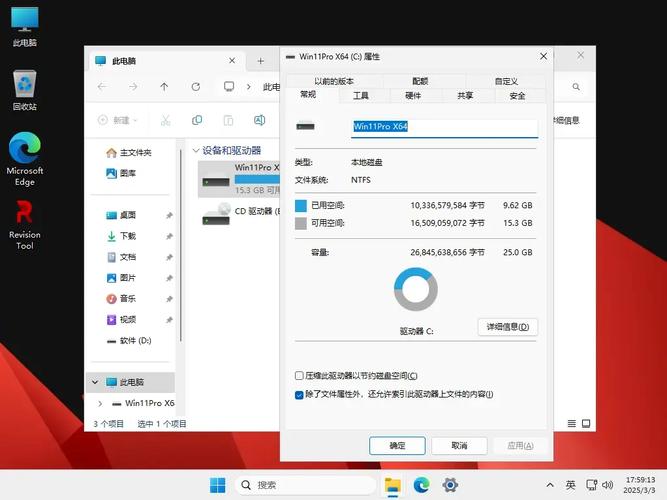Click the blue used space swatch
This screenshot has height=500, width=667.
tap(301, 206)
